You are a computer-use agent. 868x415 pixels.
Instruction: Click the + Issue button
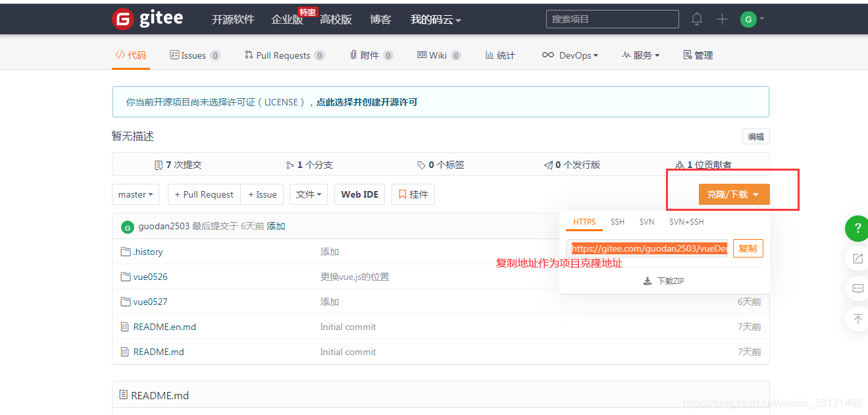coord(262,194)
